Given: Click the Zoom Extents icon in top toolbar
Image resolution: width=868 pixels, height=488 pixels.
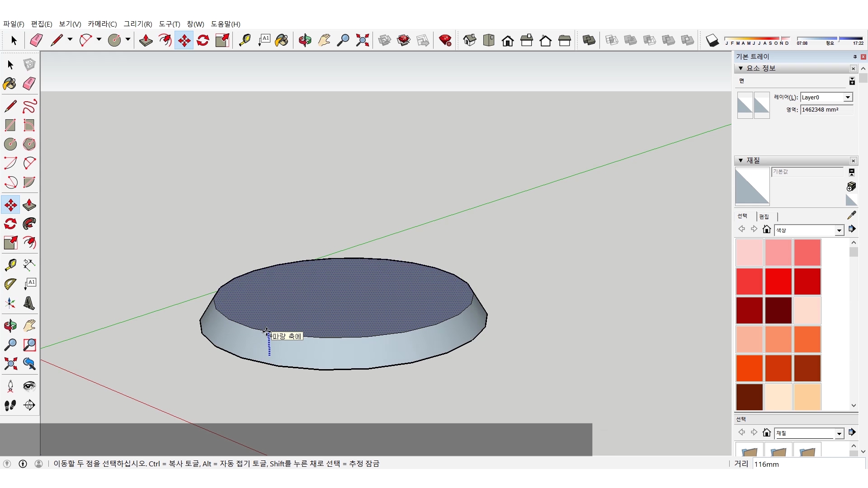Looking at the screenshot, I should 362,40.
